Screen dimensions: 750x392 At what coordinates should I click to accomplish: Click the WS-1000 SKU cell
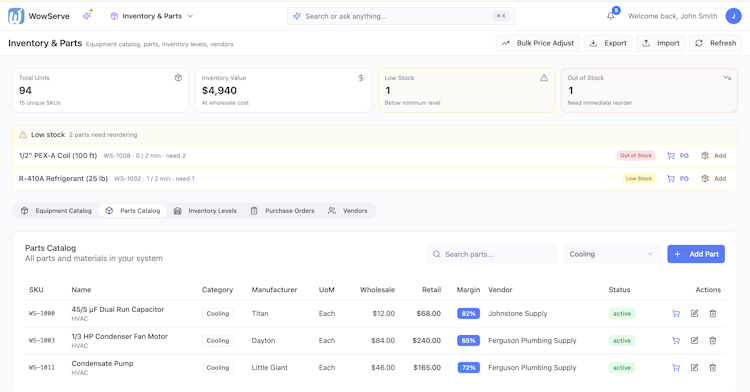click(x=42, y=314)
